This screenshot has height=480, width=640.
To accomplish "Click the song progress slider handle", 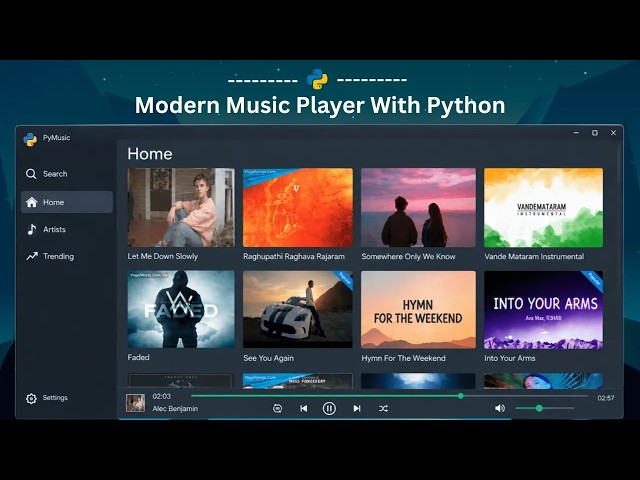I will tap(460, 396).
